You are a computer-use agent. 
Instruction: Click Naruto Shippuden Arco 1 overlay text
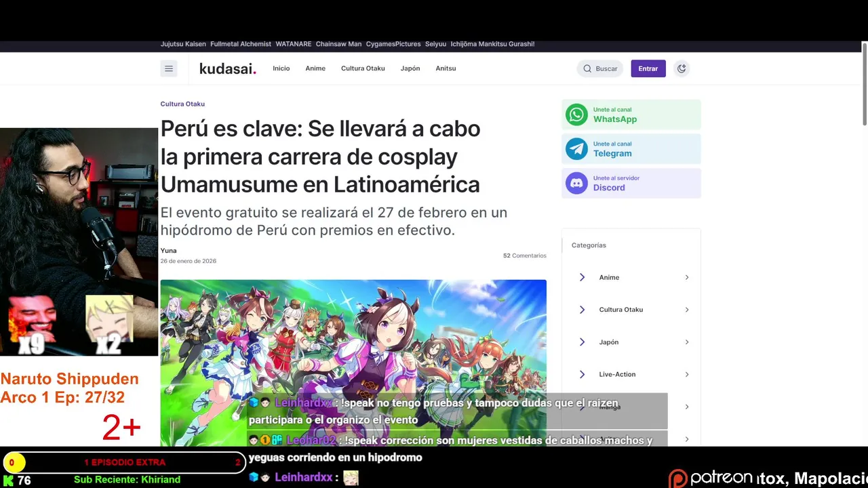click(x=69, y=388)
